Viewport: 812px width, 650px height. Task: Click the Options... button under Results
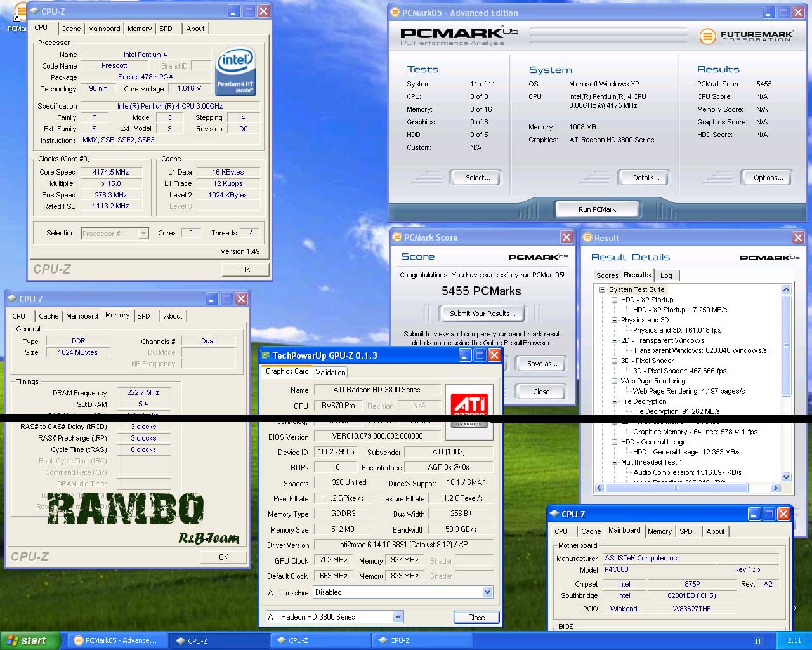click(x=768, y=178)
